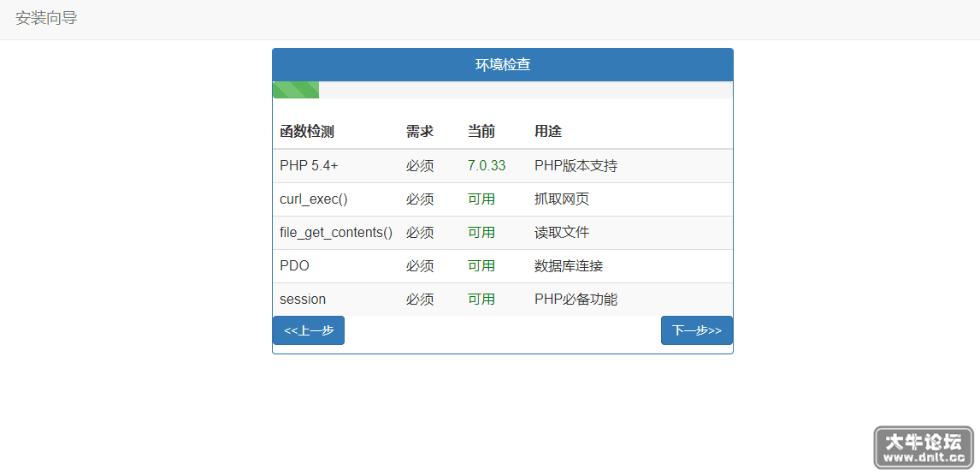Viewport: 980px width, 475px height.
Task: Click 必须 in the file_get_contents() row
Action: click(420, 233)
